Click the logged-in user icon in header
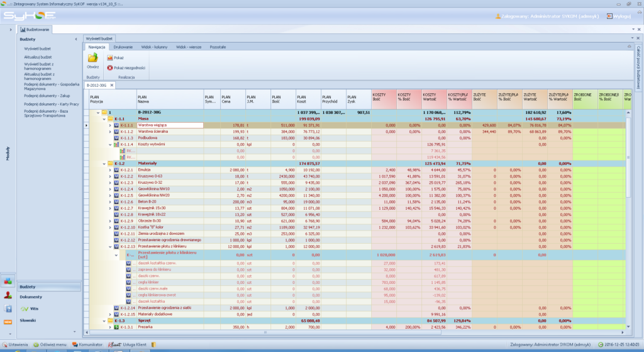 pyautogui.click(x=498, y=16)
